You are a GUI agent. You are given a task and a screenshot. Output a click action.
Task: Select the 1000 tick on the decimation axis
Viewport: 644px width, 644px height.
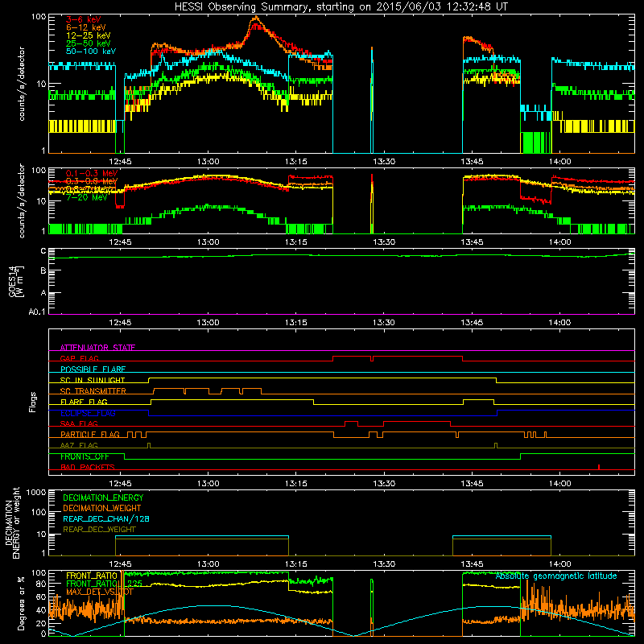tap(36, 493)
